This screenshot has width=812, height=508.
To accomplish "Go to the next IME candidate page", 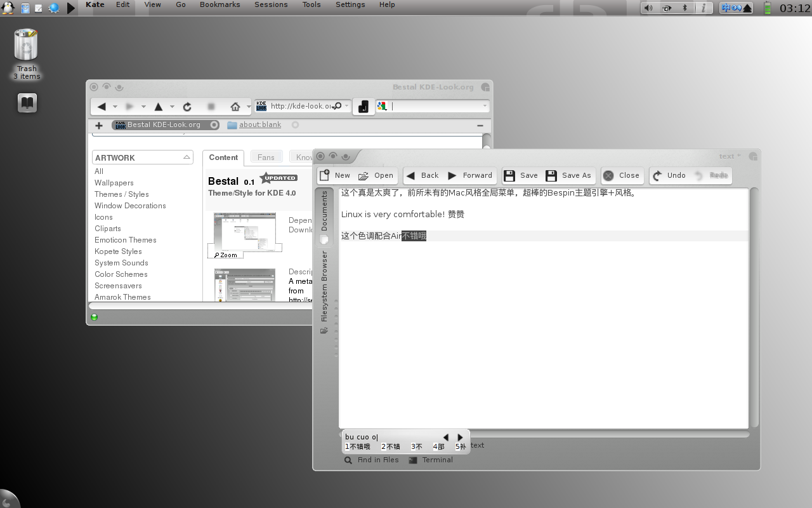I will tap(461, 438).
